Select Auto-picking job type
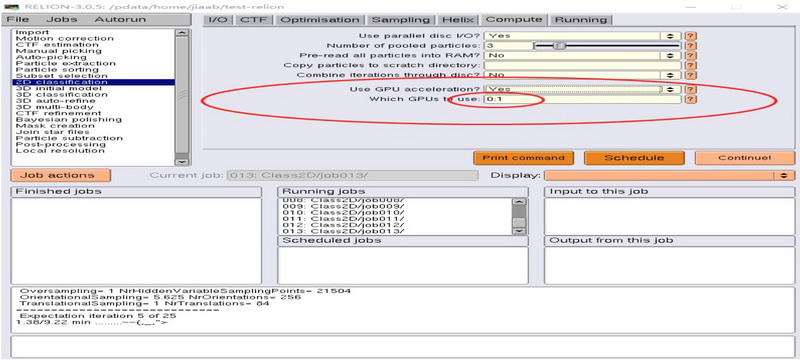 pyautogui.click(x=93, y=57)
